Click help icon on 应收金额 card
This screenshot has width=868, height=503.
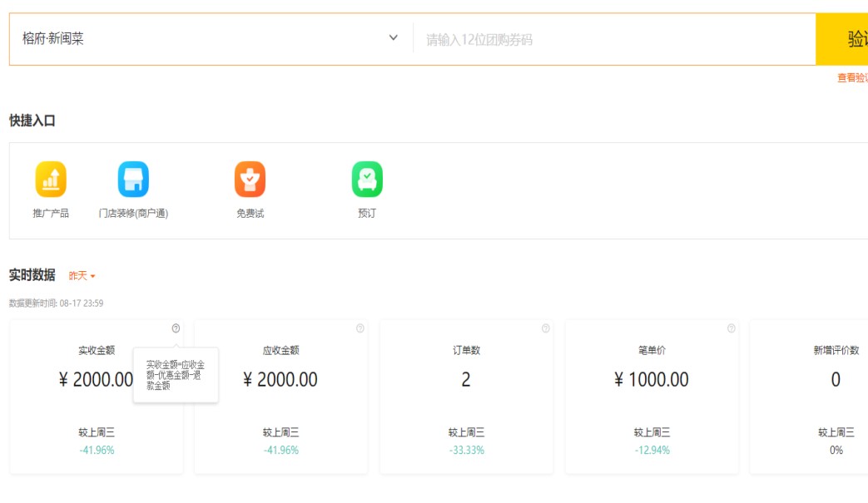click(360, 328)
